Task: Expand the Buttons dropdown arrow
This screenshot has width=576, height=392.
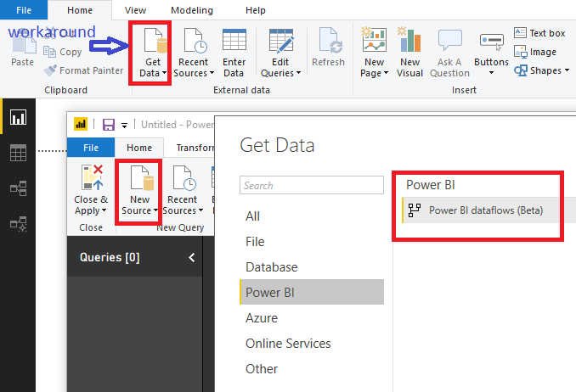Action: (x=492, y=73)
